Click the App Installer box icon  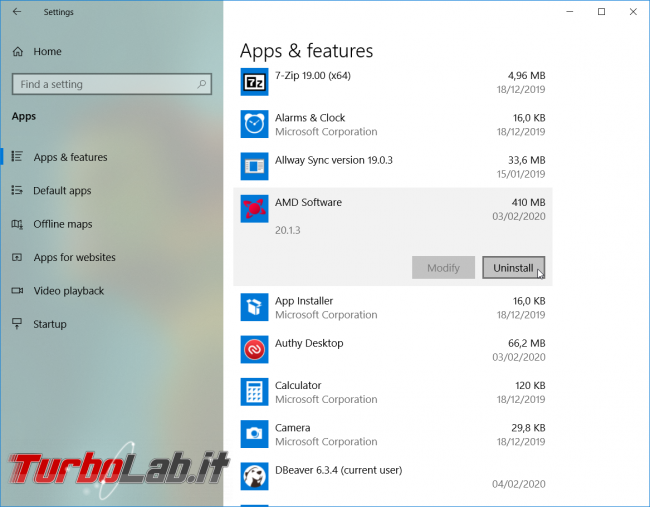pos(254,307)
